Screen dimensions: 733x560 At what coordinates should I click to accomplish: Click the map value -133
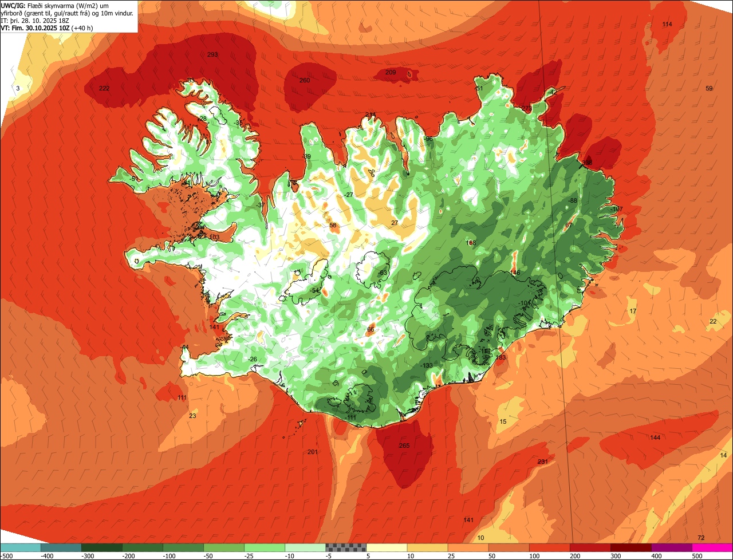click(427, 365)
